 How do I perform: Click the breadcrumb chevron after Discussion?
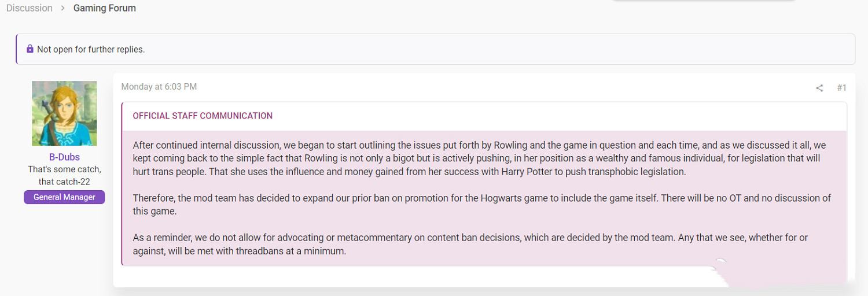(62, 9)
